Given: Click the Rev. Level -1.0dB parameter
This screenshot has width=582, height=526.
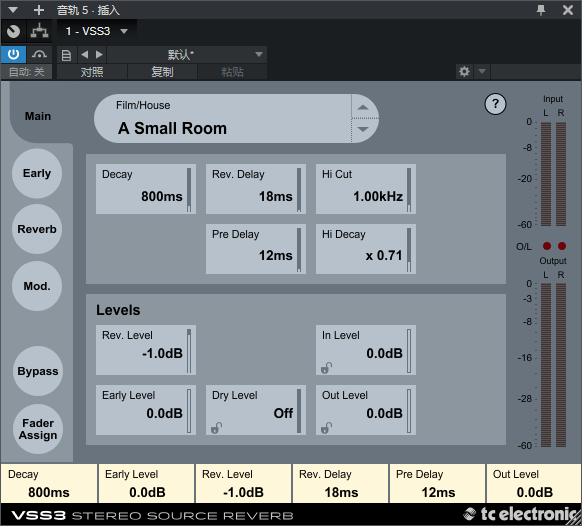Looking at the screenshot, I should [x=146, y=350].
